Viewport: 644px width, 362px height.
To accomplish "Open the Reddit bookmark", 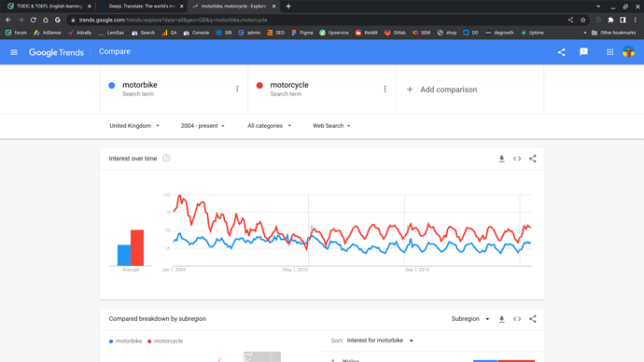I will [x=367, y=33].
